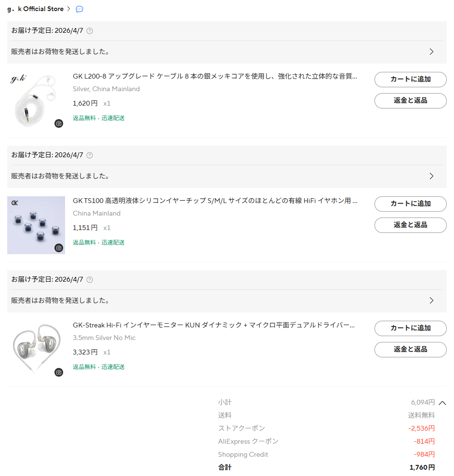This screenshot has height=476, width=454.
Task: Click help icon beside second delivery date
Action: tap(90, 155)
